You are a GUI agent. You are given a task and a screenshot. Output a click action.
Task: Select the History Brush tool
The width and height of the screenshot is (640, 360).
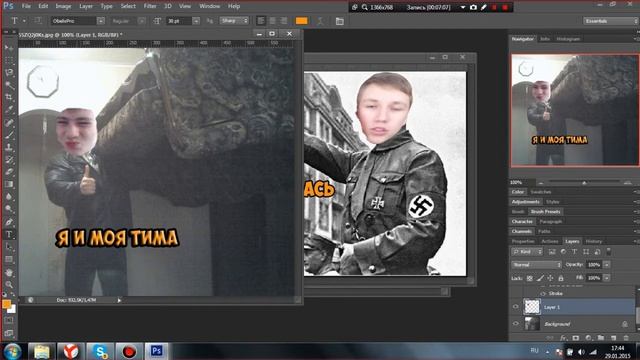click(9, 159)
